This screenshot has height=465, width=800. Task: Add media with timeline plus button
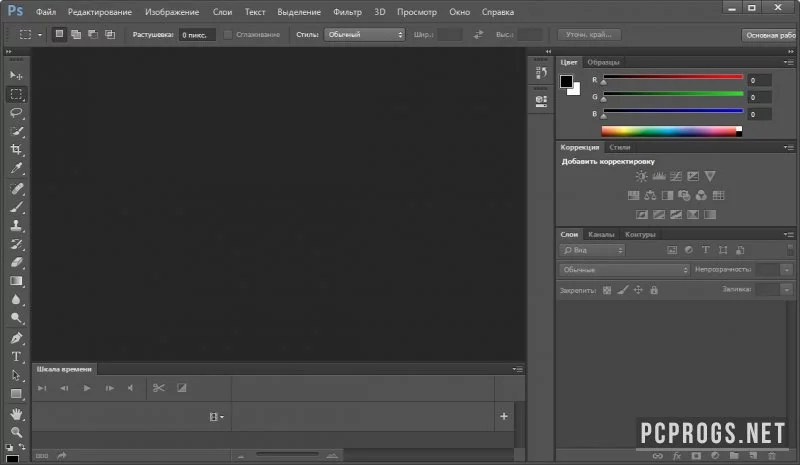504,417
